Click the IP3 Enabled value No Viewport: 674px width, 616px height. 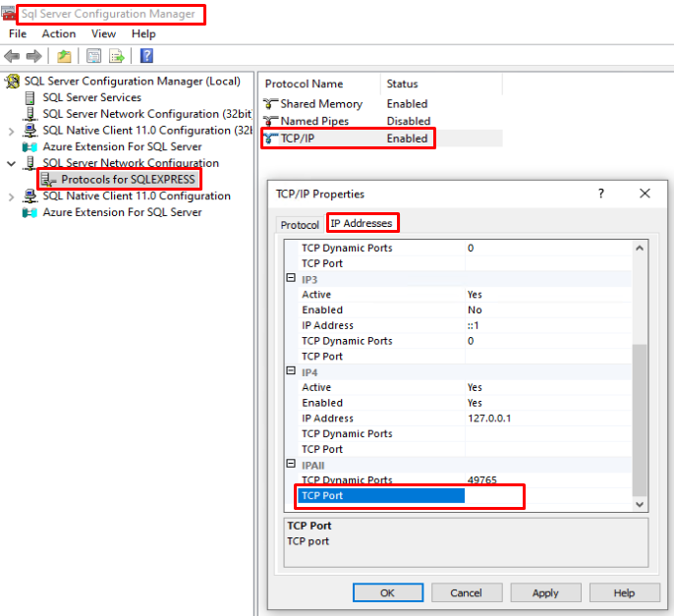[x=475, y=309]
